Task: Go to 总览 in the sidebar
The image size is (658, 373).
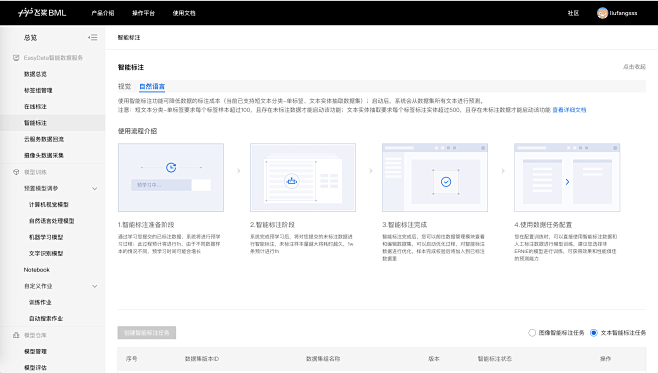Action: 31,37
